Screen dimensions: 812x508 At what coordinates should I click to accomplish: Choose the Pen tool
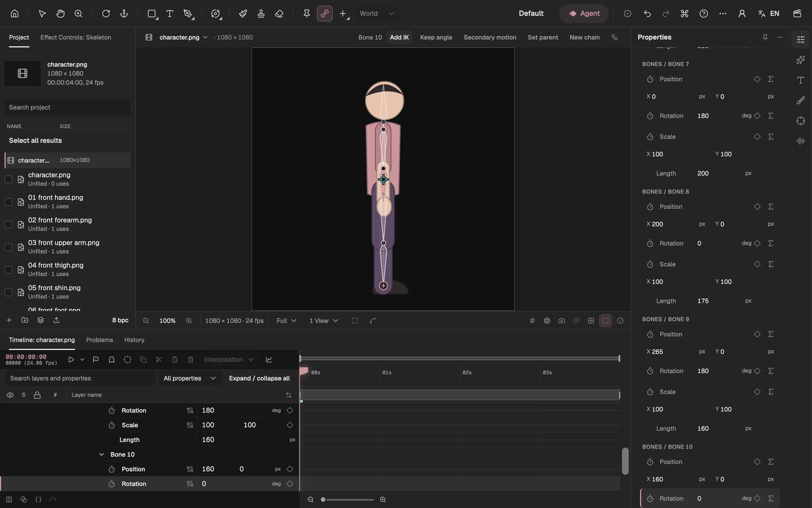[x=188, y=14]
